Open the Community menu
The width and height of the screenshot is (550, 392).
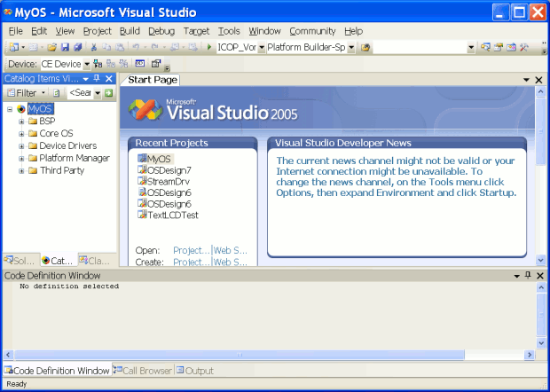(312, 31)
